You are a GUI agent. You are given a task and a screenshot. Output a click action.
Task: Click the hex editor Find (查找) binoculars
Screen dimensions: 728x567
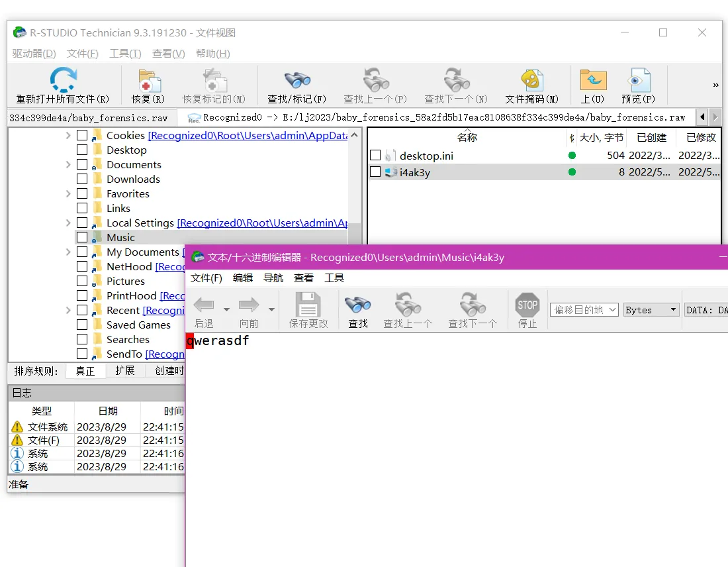click(358, 305)
